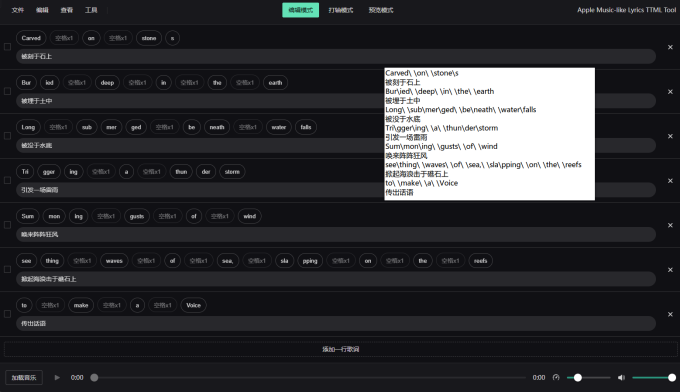Select the 'gusts' word chip
Viewport: 680px width, 392px height.
pos(137,216)
